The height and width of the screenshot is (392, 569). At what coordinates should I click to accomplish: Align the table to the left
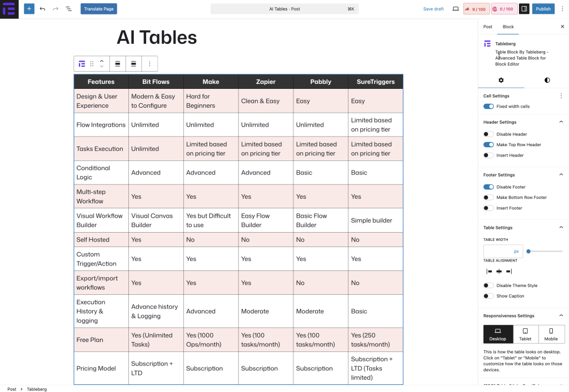pos(489,272)
